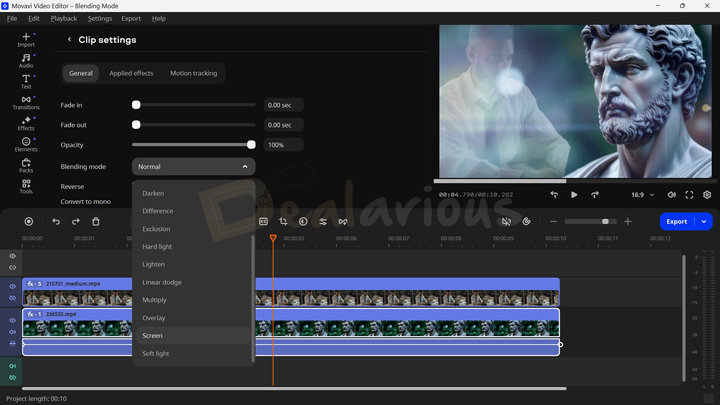Image resolution: width=720 pixels, height=405 pixels.
Task: Click the Opacity slider handle
Action: coord(251,145)
